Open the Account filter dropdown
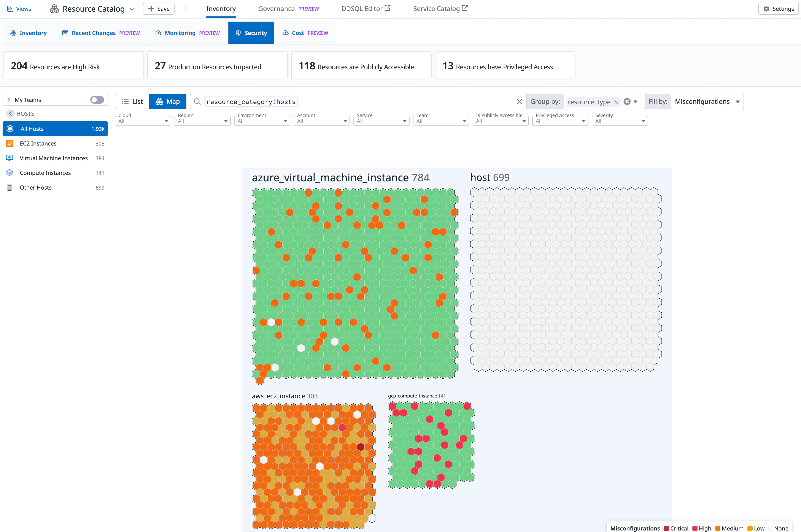The width and height of the screenshot is (801, 532). point(322,120)
